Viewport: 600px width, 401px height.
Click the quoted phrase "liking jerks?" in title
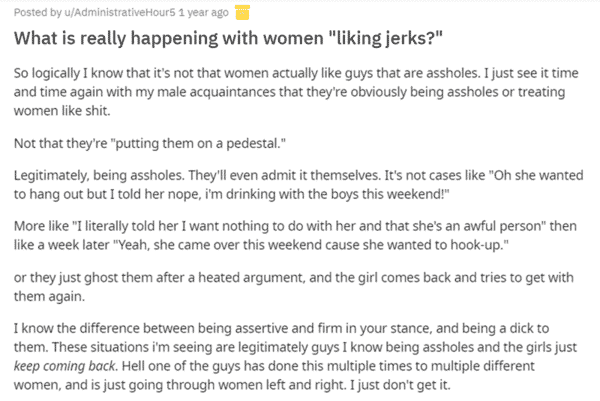coord(386,38)
